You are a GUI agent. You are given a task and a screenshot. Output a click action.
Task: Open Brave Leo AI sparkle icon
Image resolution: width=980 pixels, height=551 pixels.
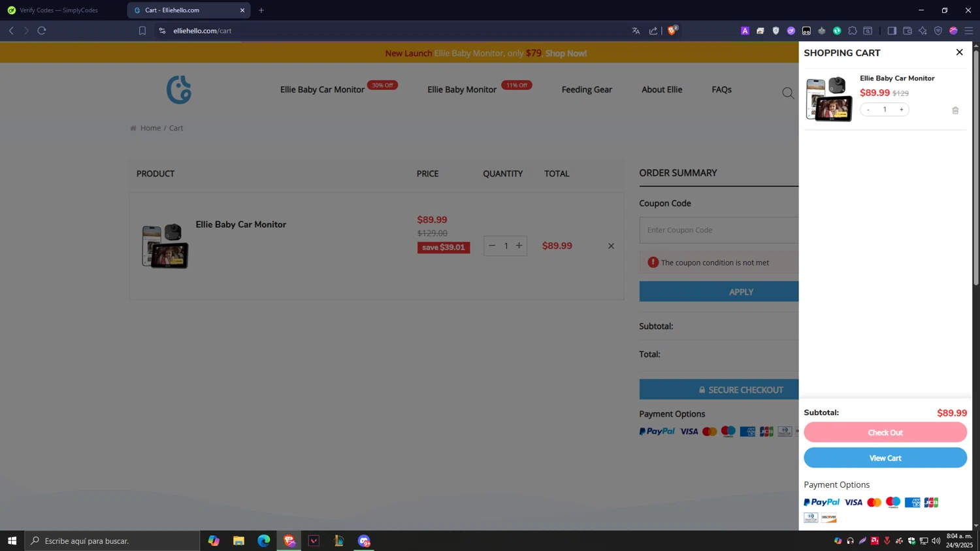click(x=923, y=31)
